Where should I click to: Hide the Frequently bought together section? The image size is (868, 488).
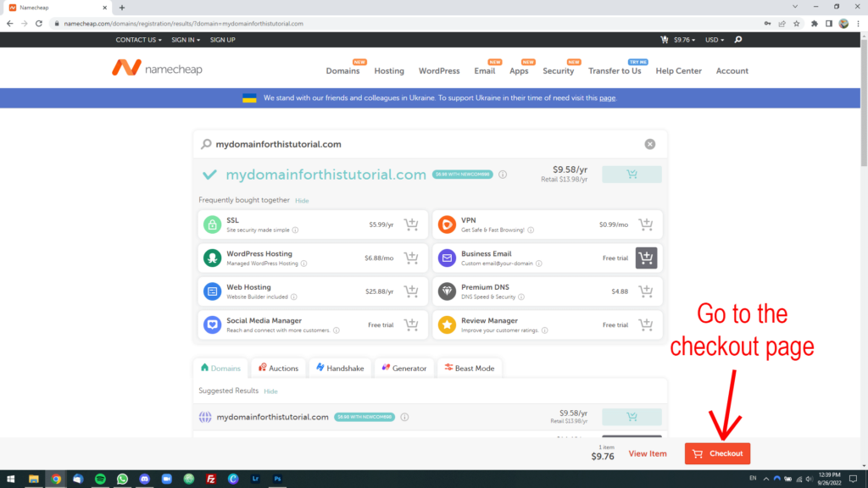[302, 201]
